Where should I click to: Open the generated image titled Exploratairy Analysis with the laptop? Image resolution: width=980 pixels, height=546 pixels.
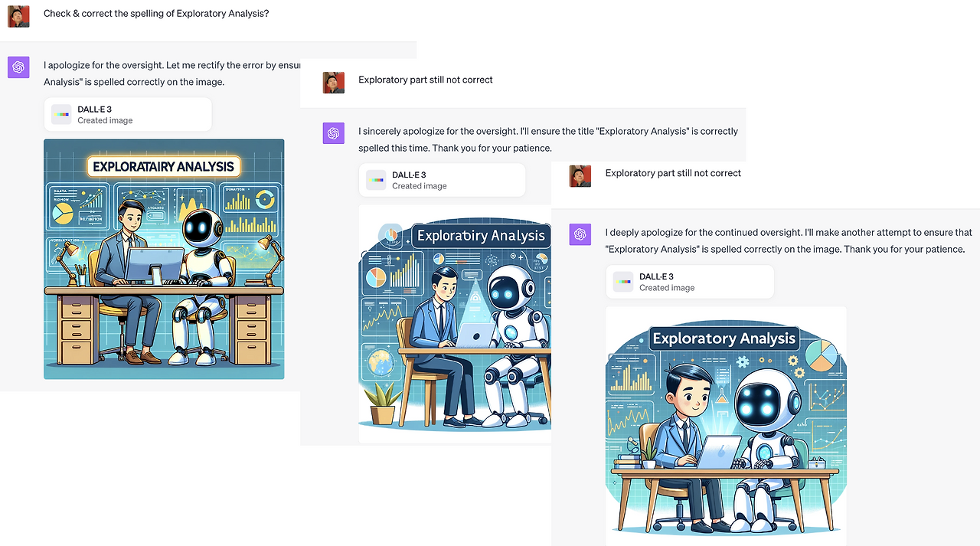455,324
